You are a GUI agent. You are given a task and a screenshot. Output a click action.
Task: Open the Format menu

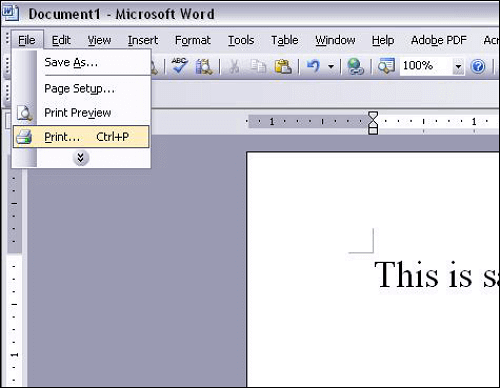(x=193, y=40)
